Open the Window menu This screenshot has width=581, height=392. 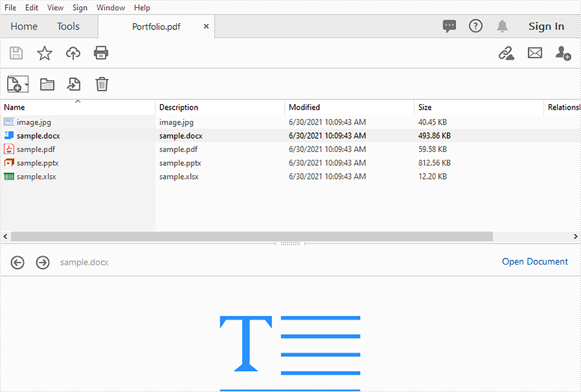pos(111,8)
